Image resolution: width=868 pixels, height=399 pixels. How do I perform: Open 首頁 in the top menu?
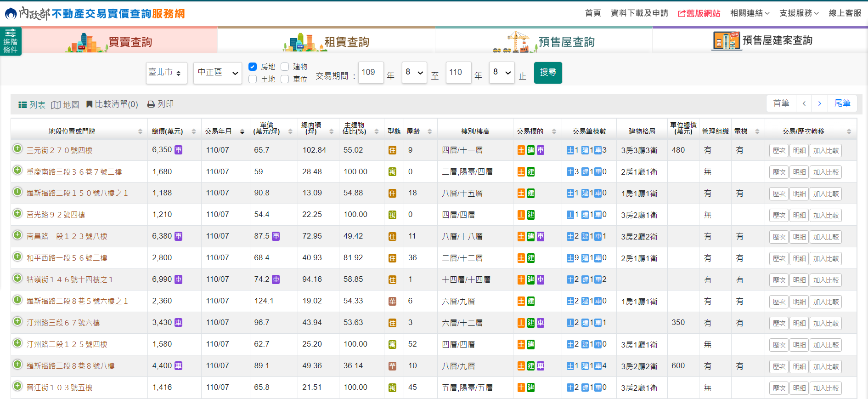[593, 13]
